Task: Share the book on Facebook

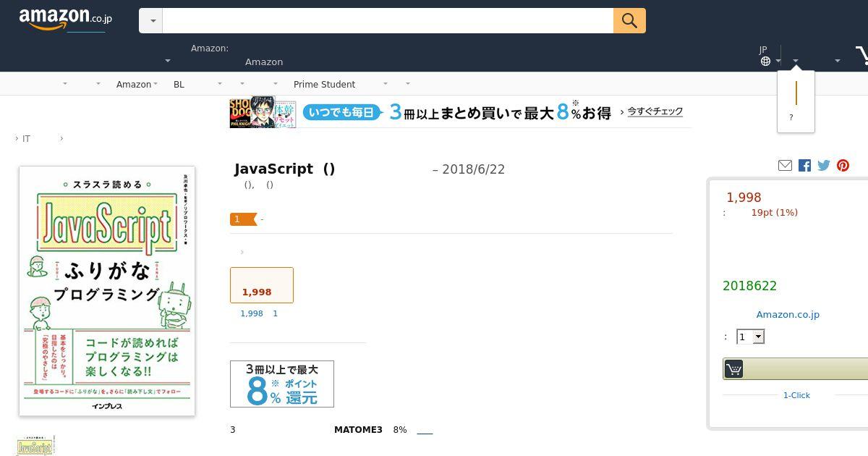Action: pos(804,166)
